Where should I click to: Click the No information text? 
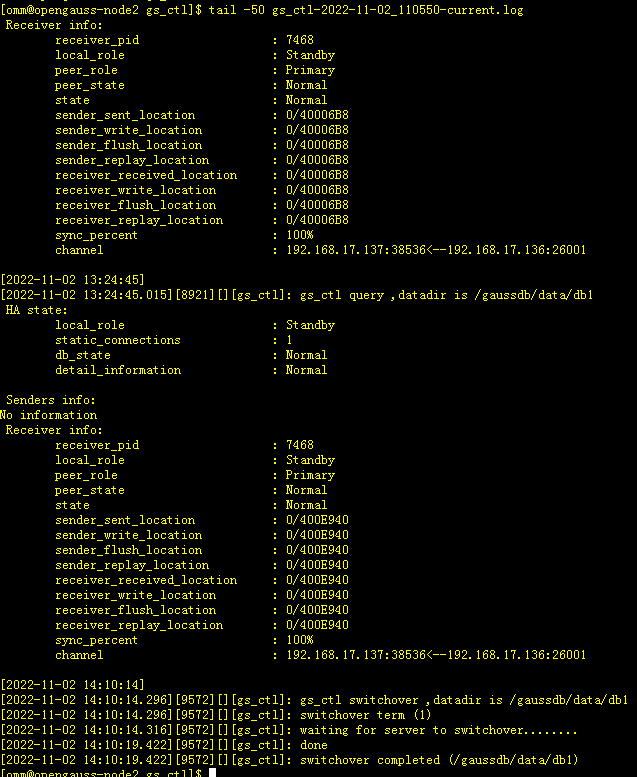click(49, 415)
